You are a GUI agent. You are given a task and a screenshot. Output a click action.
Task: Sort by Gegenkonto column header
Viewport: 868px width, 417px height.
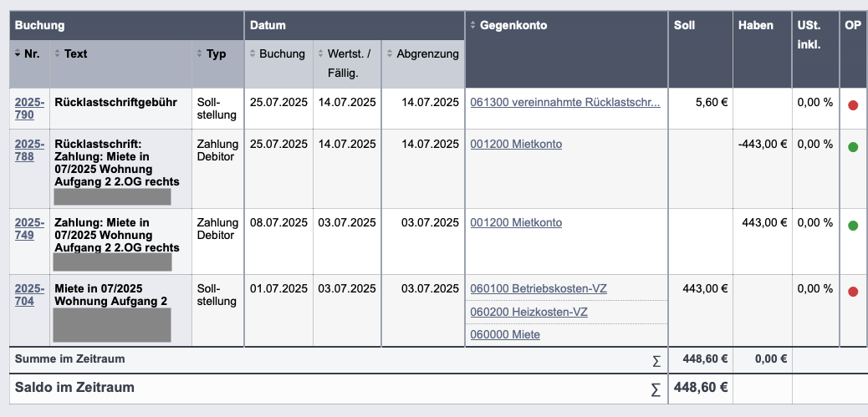coord(508,25)
